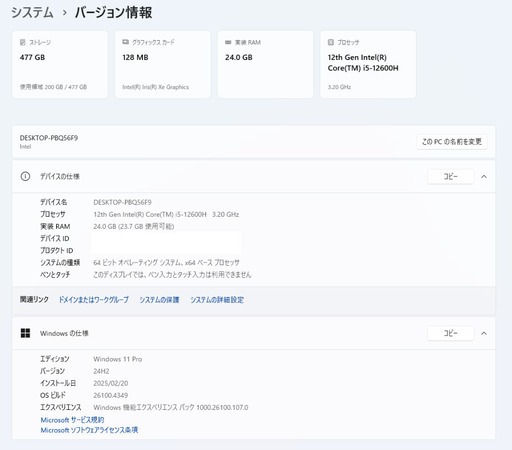Select the ペンとタッチ value text
The width and height of the screenshot is (512, 450).
coord(172,275)
